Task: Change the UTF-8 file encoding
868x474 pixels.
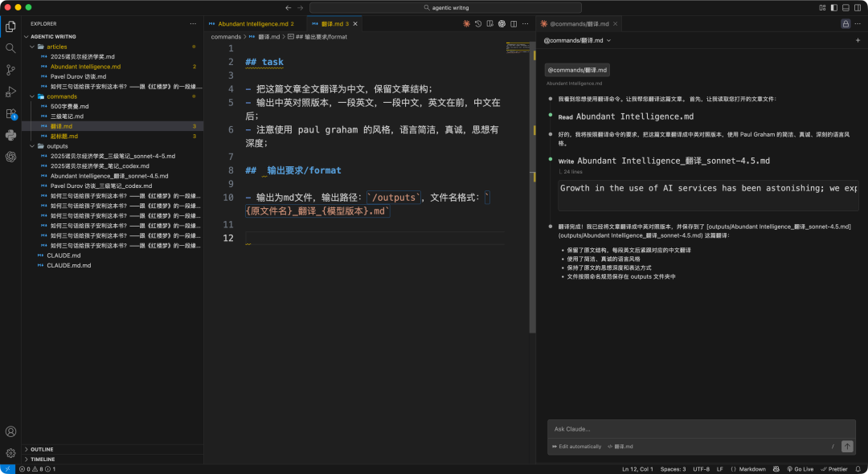Action: click(x=701, y=469)
